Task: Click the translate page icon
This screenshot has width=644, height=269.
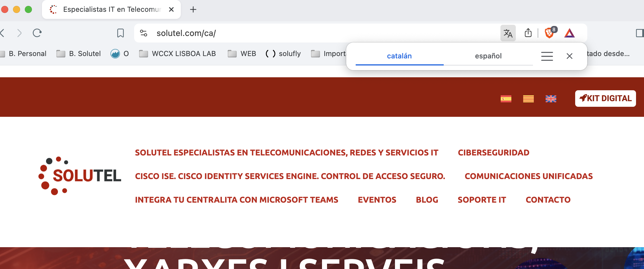Action: [x=508, y=33]
